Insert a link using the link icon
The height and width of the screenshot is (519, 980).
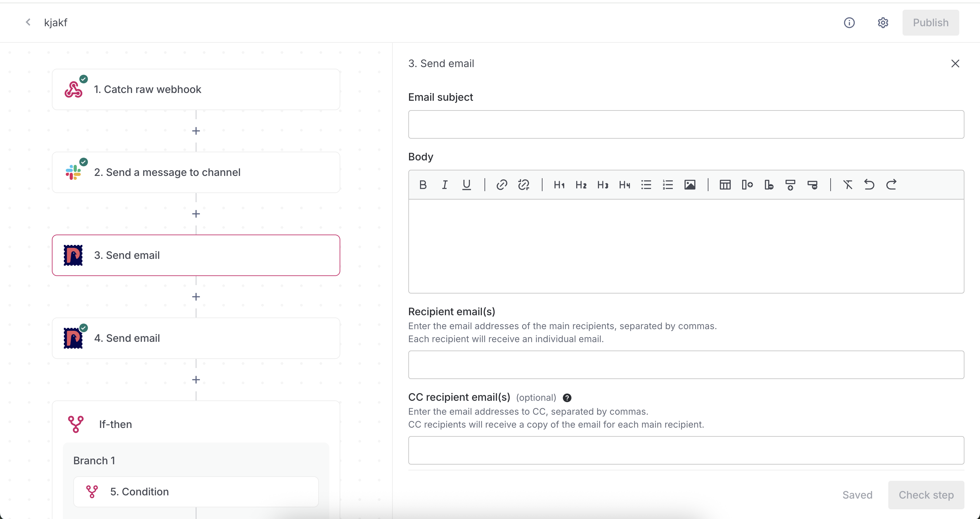(502, 185)
